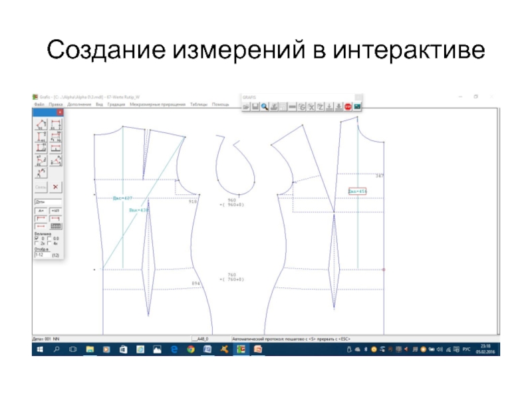This screenshot has height=399, width=532.
Task: Toggle the 2x checkbox
Action: coord(37,243)
